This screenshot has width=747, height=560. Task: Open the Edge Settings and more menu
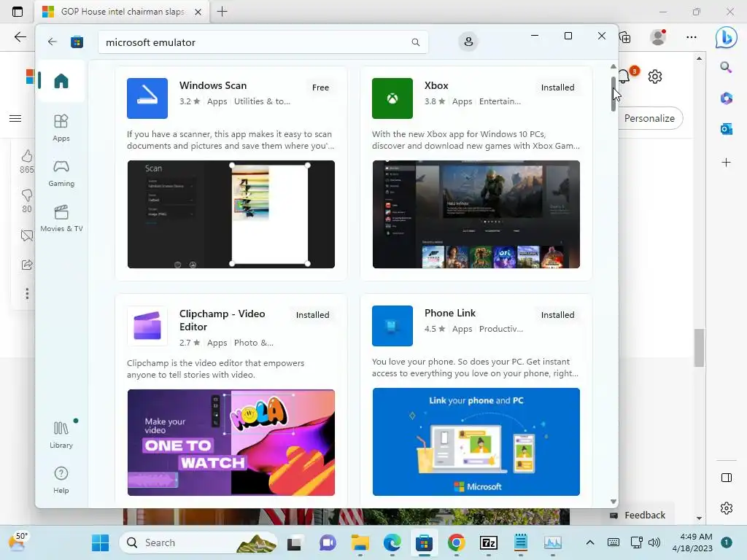click(692, 37)
